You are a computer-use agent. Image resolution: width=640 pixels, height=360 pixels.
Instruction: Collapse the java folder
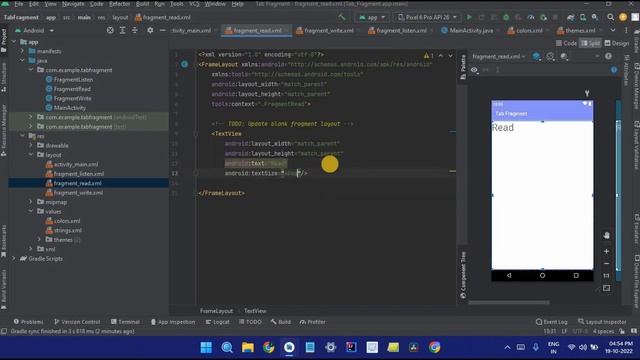(22, 60)
